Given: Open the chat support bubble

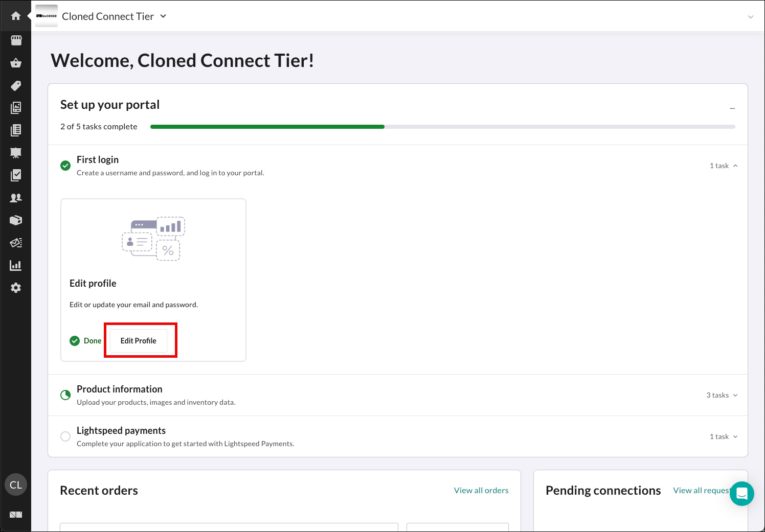Looking at the screenshot, I should point(741,494).
